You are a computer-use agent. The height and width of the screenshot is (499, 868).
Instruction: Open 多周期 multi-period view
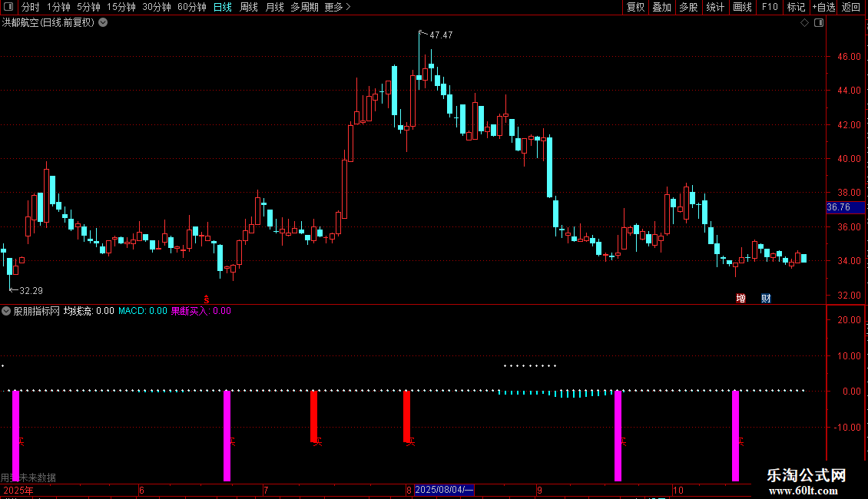304,7
